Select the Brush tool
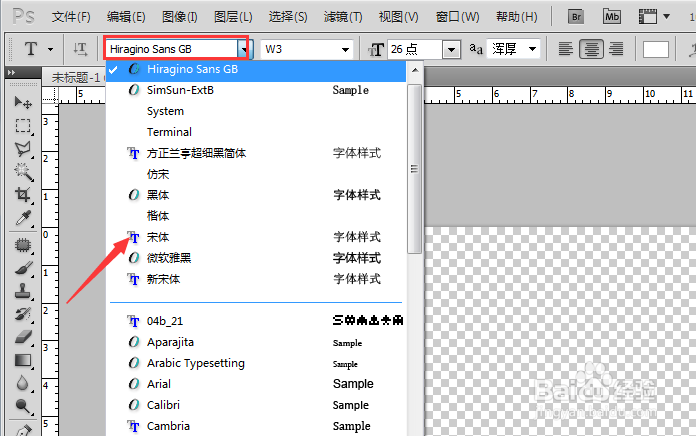Viewport: 696px width, 436px height. [x=23, y=268]
